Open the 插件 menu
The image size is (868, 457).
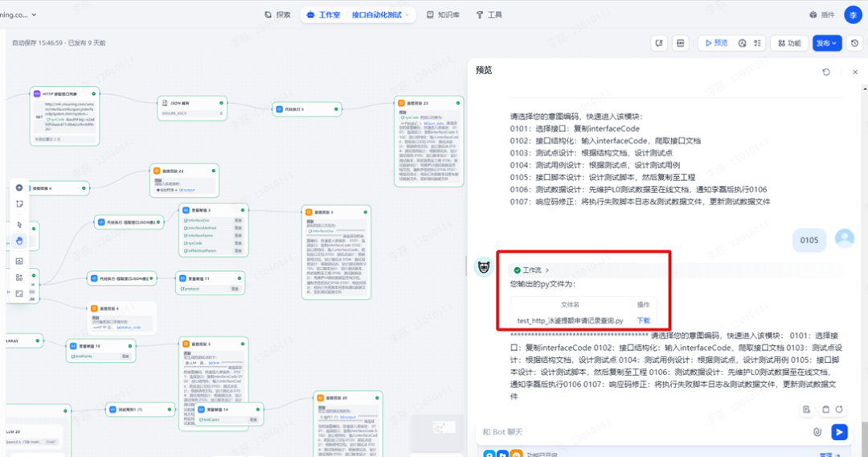[822, 15]
